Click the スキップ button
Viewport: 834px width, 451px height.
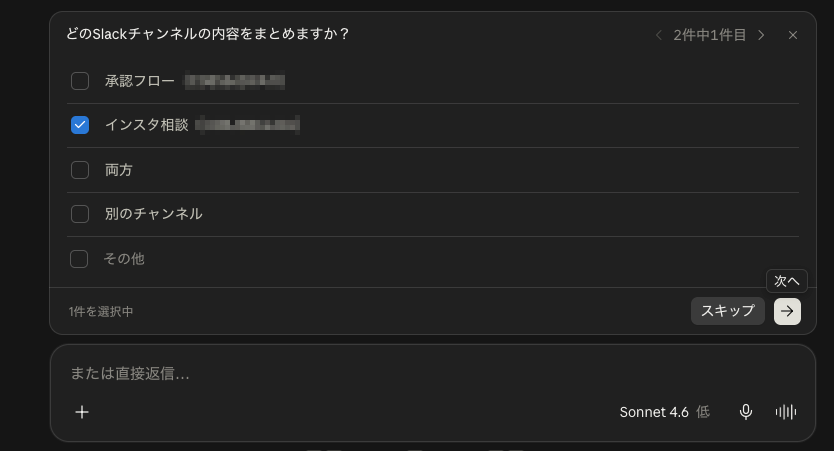728,311
